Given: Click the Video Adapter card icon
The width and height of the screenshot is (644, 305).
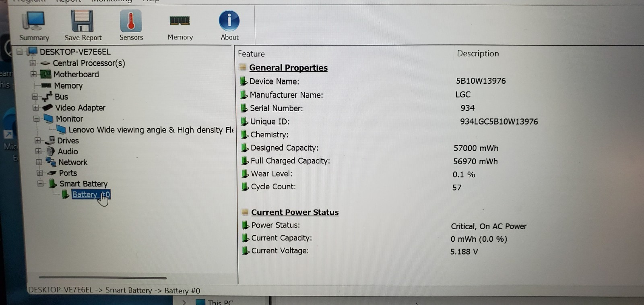Looking at the screenshot, I should pos(48,108).
